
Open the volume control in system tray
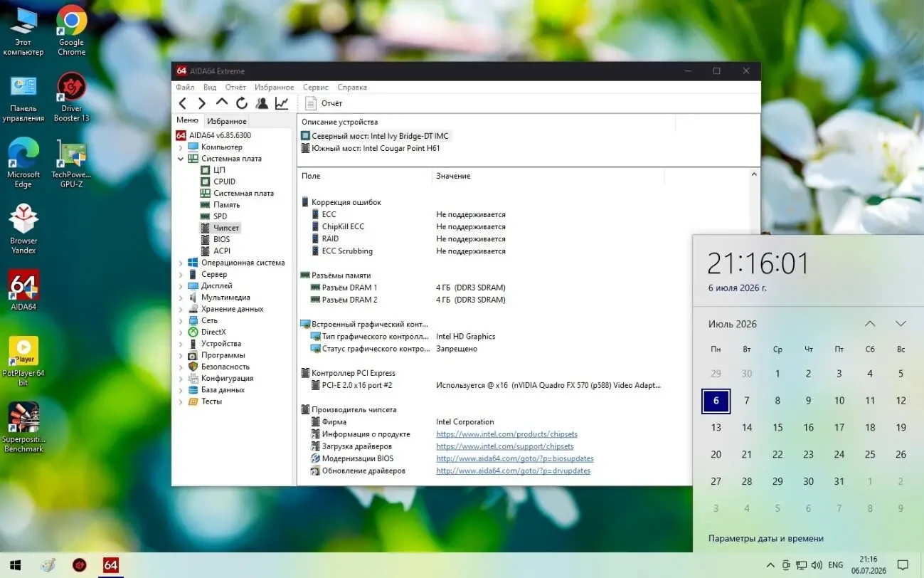click(817, 565)
